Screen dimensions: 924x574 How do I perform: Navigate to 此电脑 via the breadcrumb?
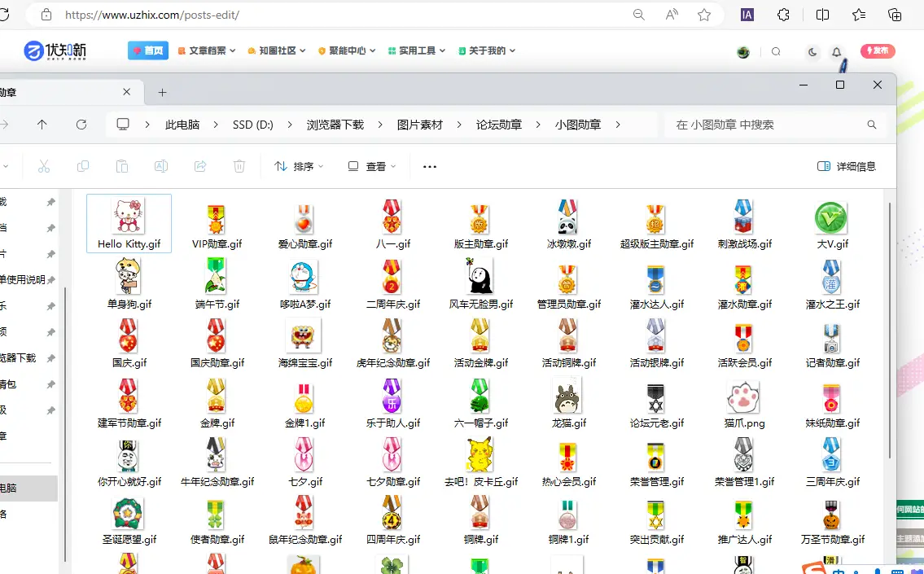coord(182,124)
